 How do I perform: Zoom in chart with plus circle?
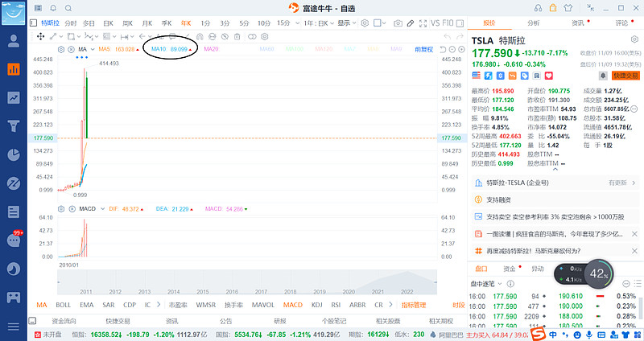(x=461, y=49)
